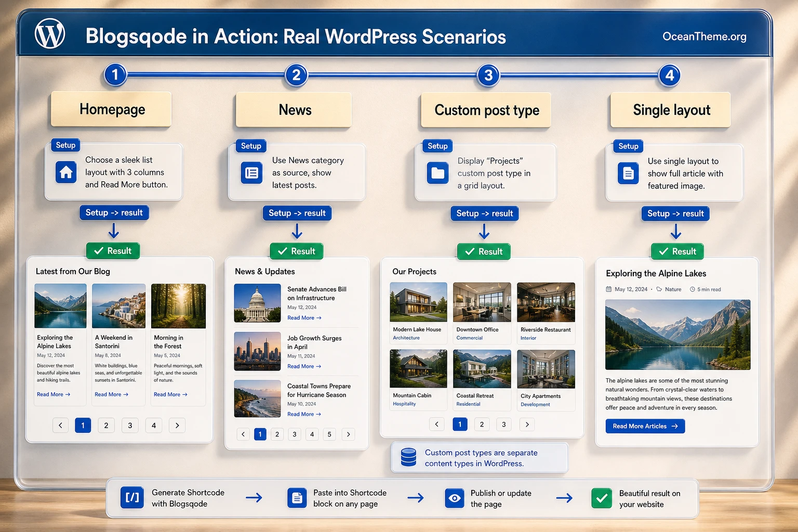Viewport: 798px width, 532px height.
Task: Click the Single layout document icon
Action: coord(628,173)
